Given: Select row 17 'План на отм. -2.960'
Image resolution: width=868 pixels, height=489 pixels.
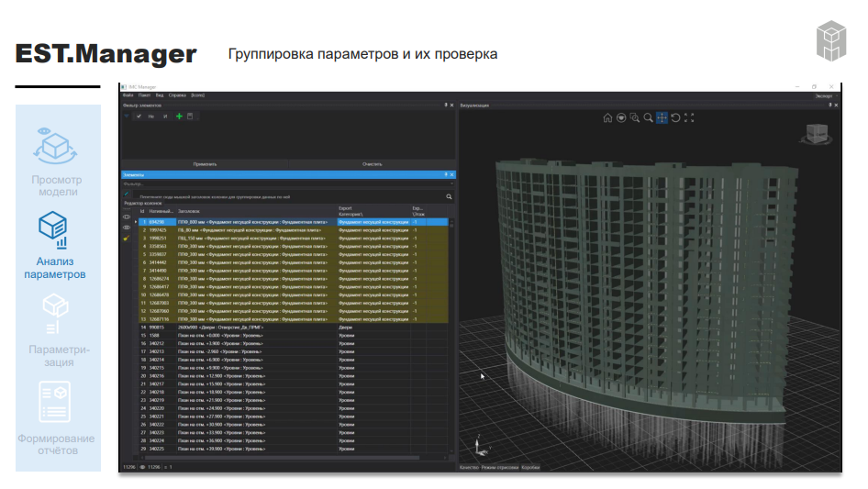Looking at the screenshot, I should [294, 351].
